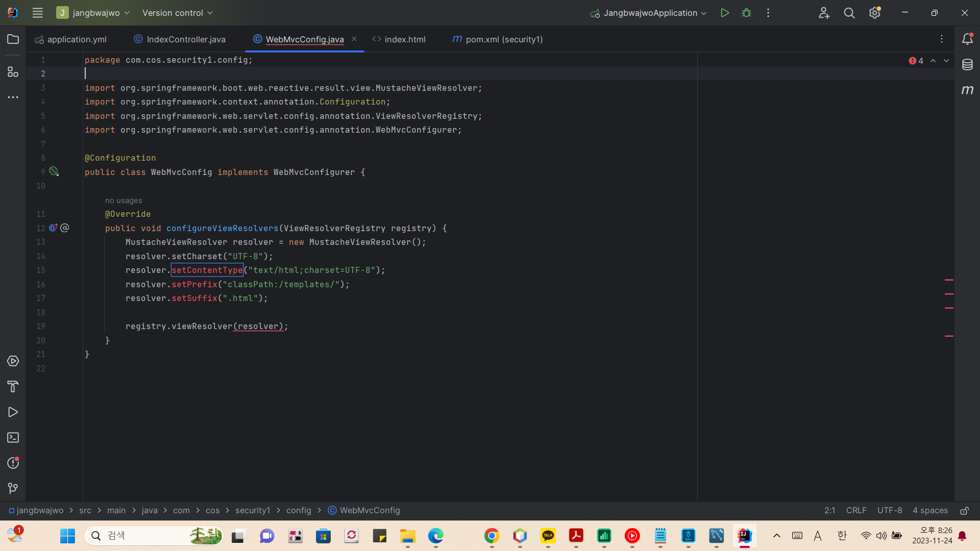Open the main hamburger menu
Screen dimensions: 980x551
(x=37, y=13)
